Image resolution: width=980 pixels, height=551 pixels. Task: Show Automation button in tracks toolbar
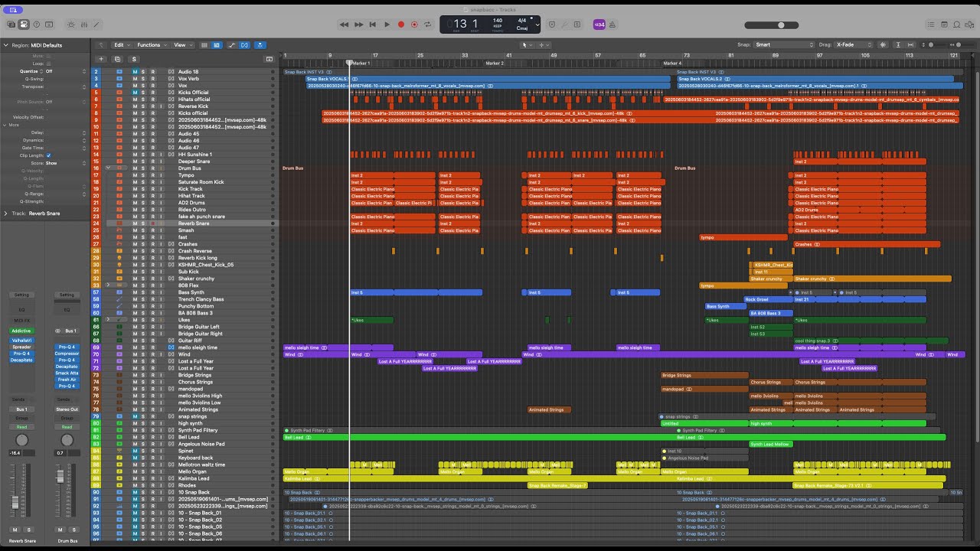pos(232,45)
